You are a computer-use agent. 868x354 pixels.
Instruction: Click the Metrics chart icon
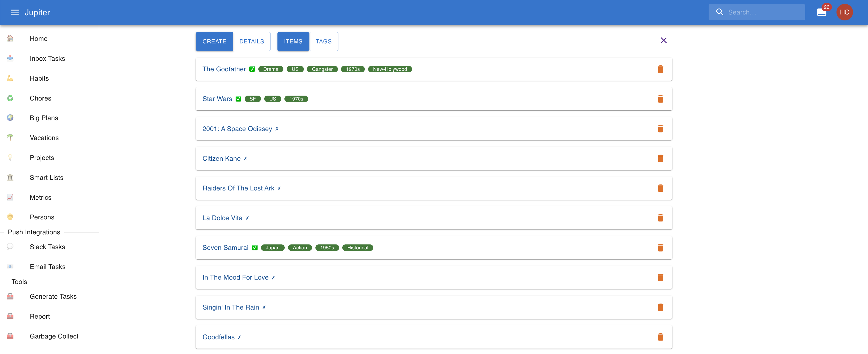[10, 197]
